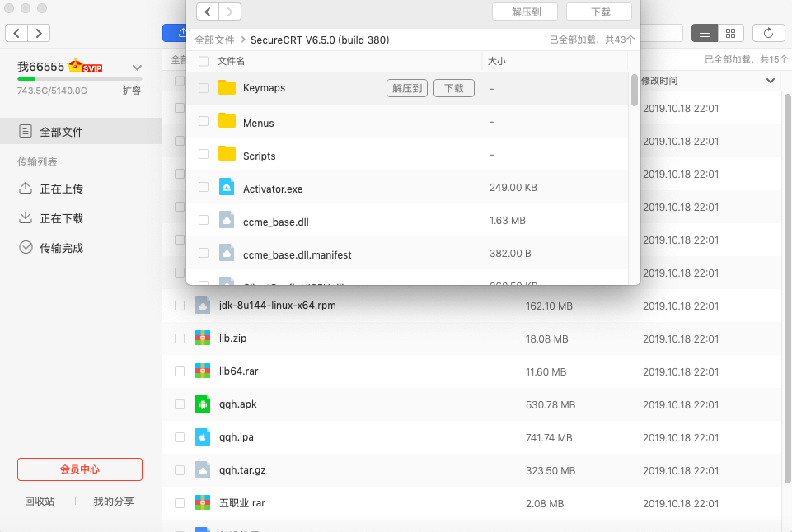Click the 大小 column header in dialog
The width and height of the screenshot is (792, 532).
(497, 61)
